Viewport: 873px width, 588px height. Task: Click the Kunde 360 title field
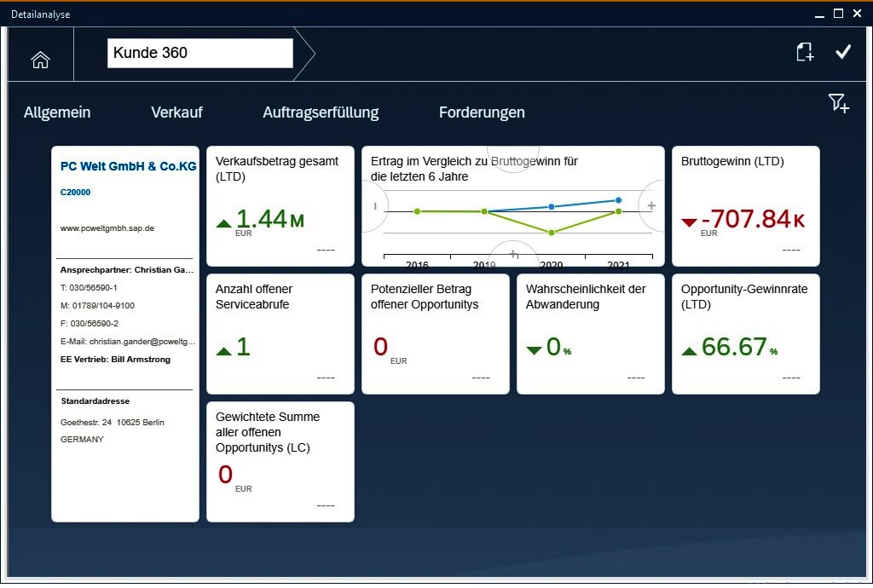(x=200, y=53)
